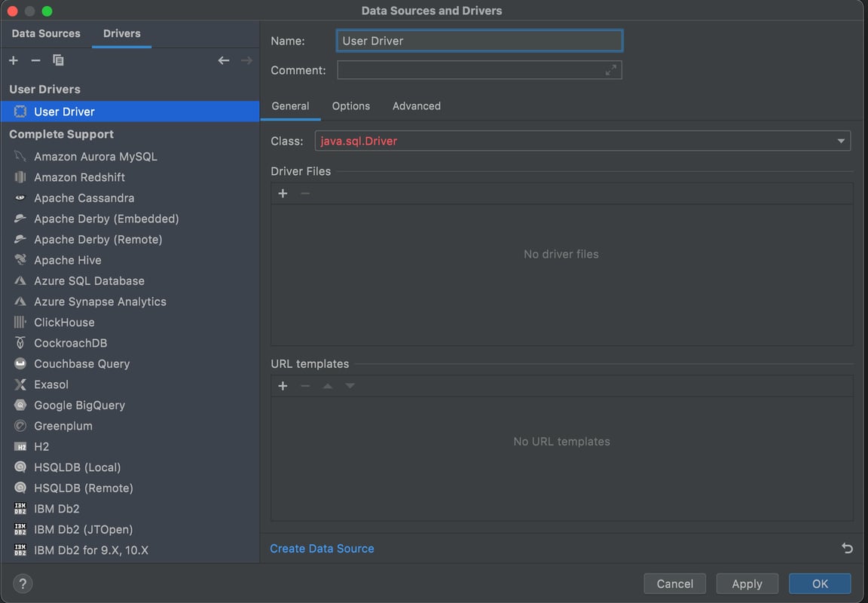Open the help question mark button
Image resolution: width=868 pixels, height=603 pixels.
23,583
